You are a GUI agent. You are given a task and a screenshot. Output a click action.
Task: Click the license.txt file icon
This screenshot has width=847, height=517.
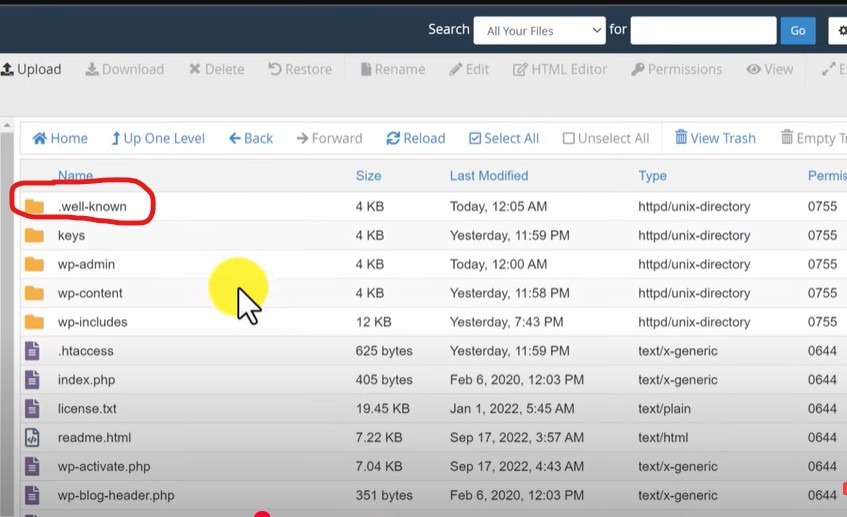point(32,408)
